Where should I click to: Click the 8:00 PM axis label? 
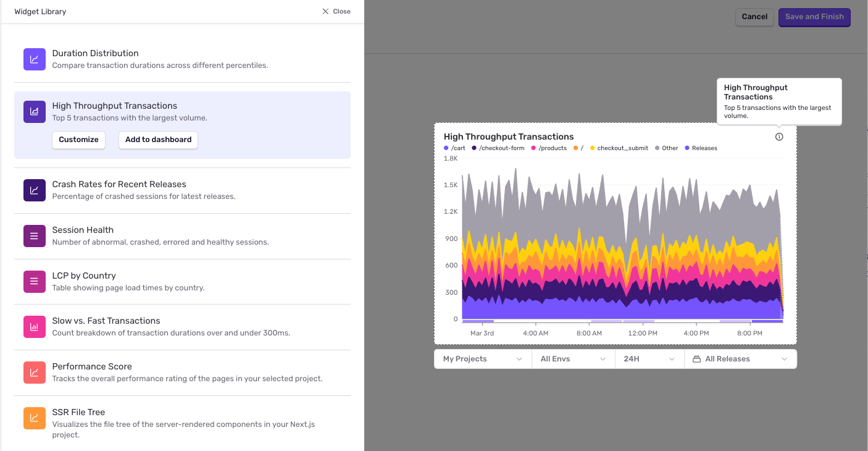click(x=749, y=333)
